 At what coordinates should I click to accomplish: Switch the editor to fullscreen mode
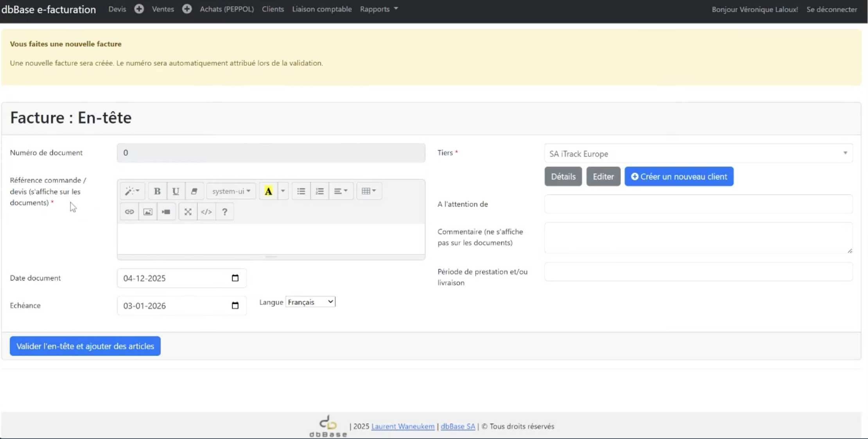click(188, 212)
